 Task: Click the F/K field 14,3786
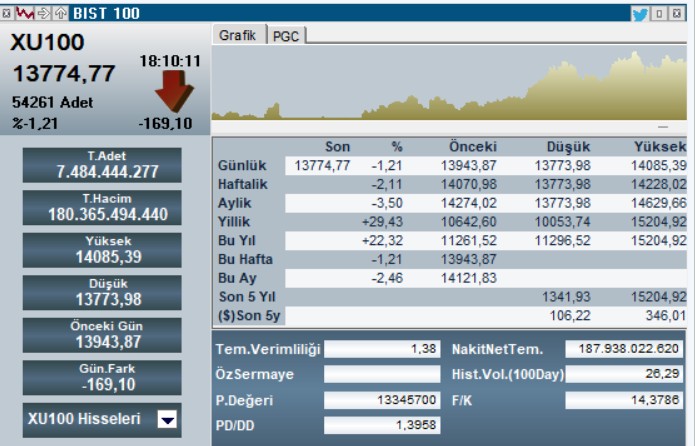pos(624,400)
